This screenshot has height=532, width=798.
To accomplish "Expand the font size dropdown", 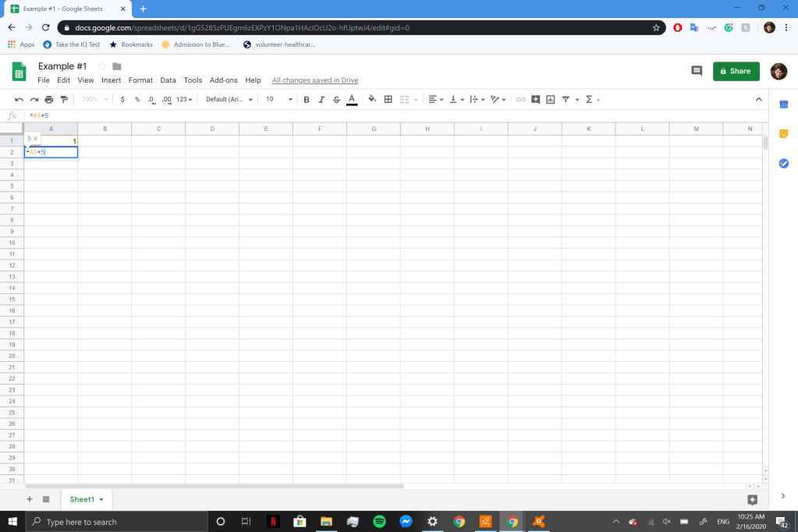I will (279, 99).
